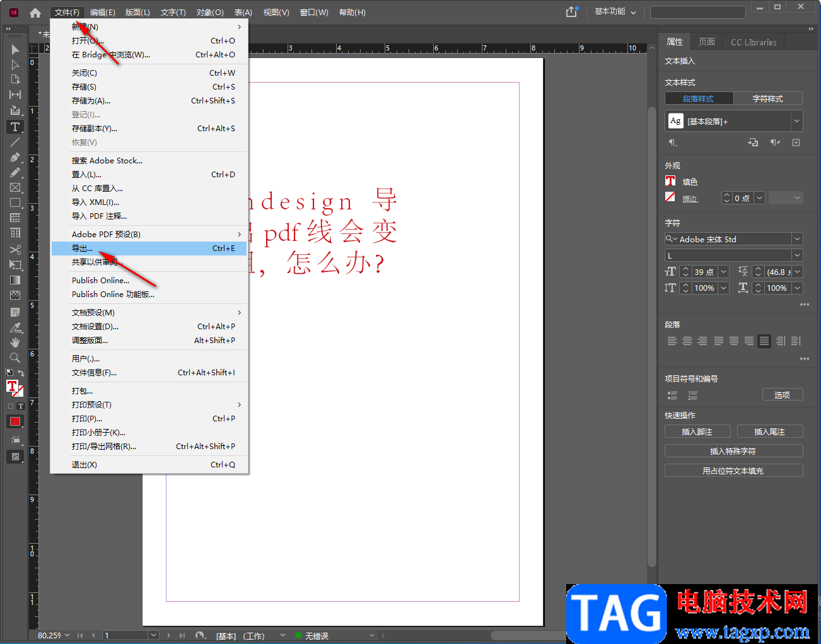Click 打包... in File menu
The height and width of the screenshot is (644, 821).
(x=149, y=391)
